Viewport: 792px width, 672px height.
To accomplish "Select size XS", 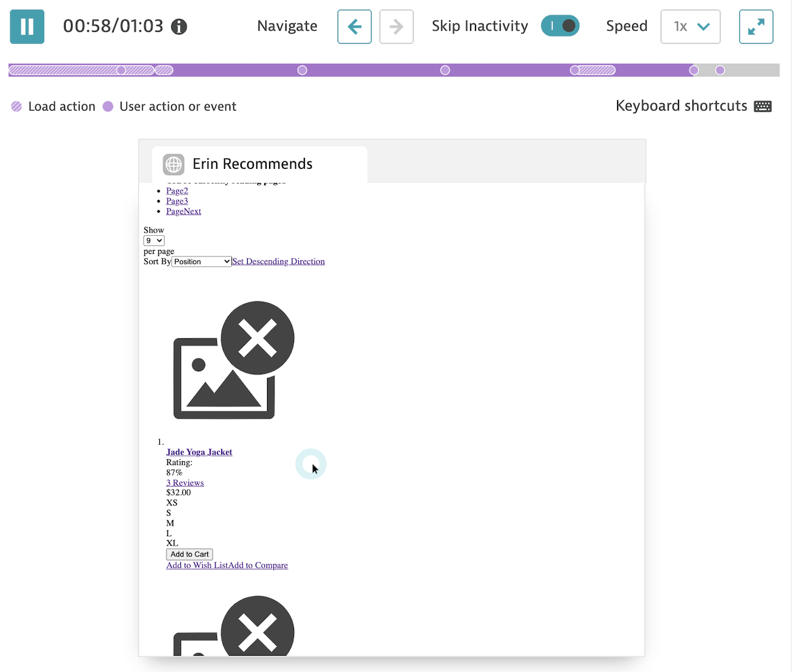I will point(172,503).
